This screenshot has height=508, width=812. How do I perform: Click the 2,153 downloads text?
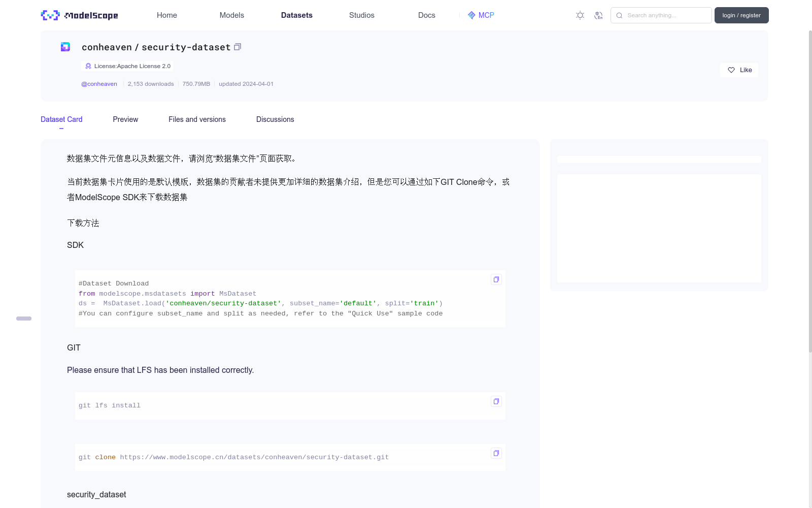tap(151, 84)
